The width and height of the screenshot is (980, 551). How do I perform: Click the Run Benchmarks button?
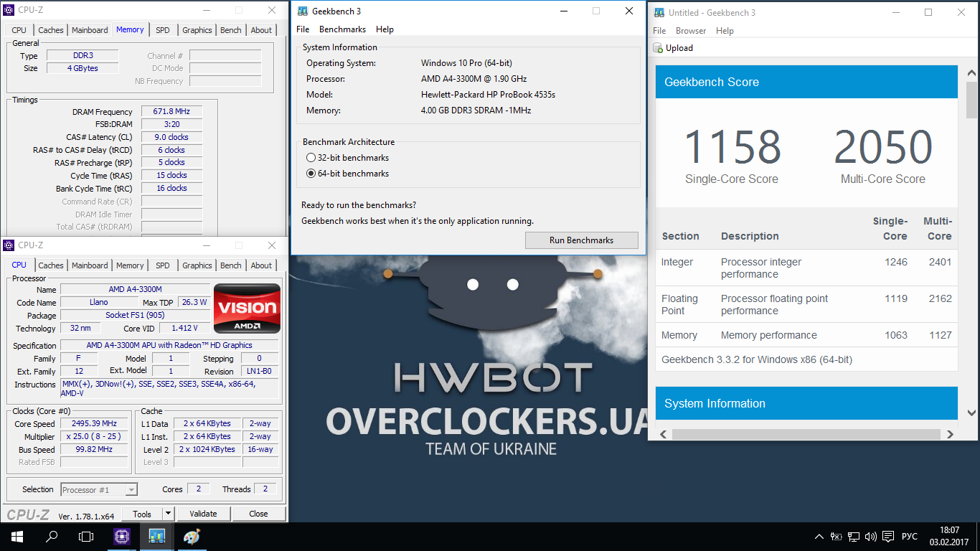(581, 240)
